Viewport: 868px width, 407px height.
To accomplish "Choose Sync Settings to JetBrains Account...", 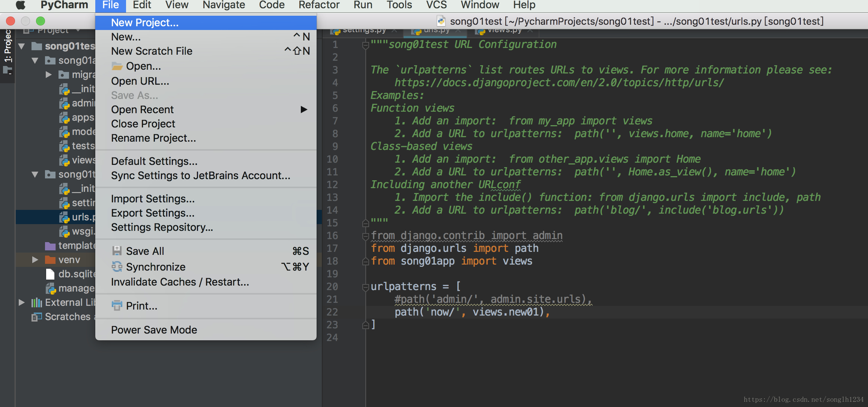I will pyautogui.click(x=206, y=175).
